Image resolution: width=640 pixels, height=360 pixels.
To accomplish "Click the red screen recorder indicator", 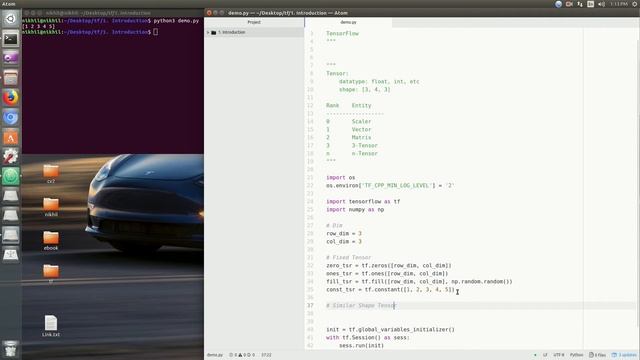I will pos(569,4).
